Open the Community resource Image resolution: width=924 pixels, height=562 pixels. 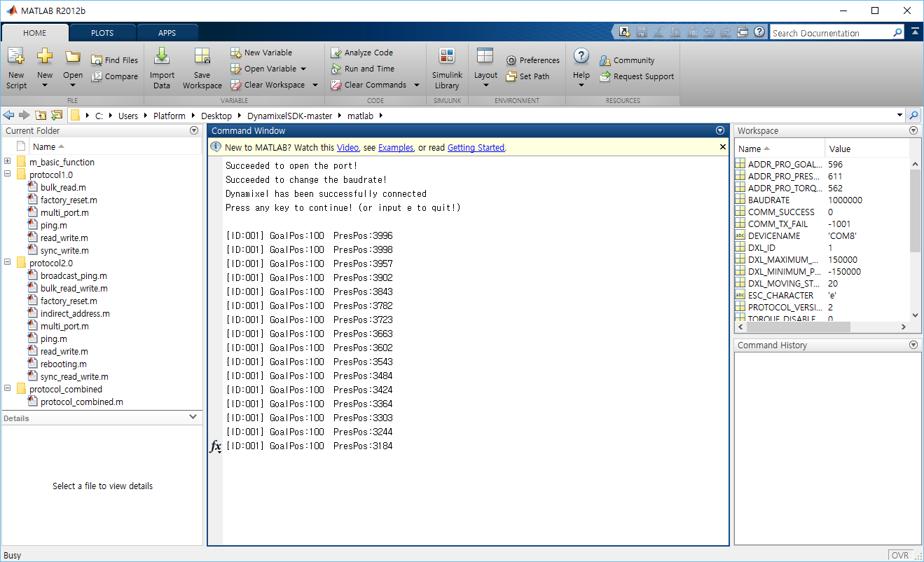[627, 60]
